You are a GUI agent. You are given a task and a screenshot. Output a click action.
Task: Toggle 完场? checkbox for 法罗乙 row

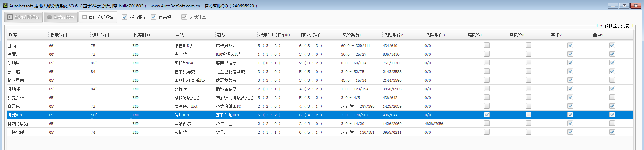(x=570, y=54)
